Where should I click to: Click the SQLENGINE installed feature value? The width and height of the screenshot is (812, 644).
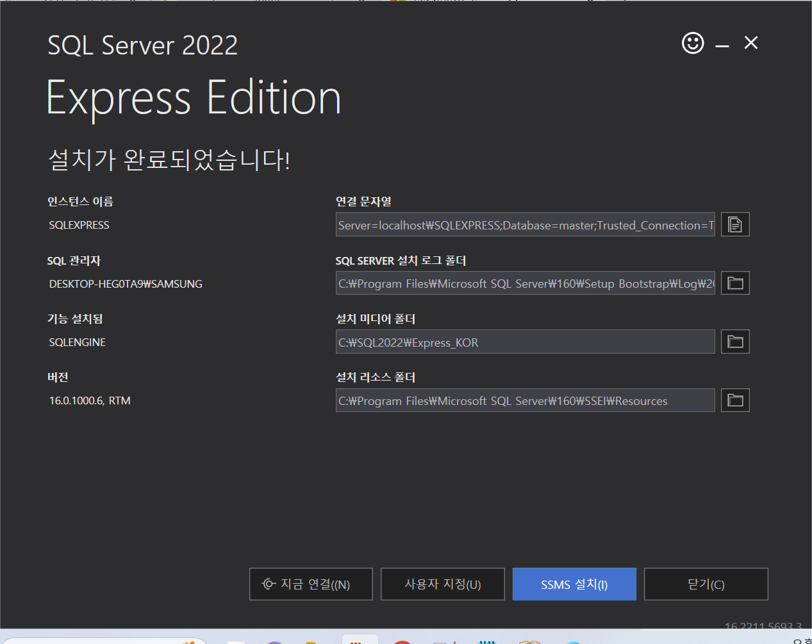(78, 342)
